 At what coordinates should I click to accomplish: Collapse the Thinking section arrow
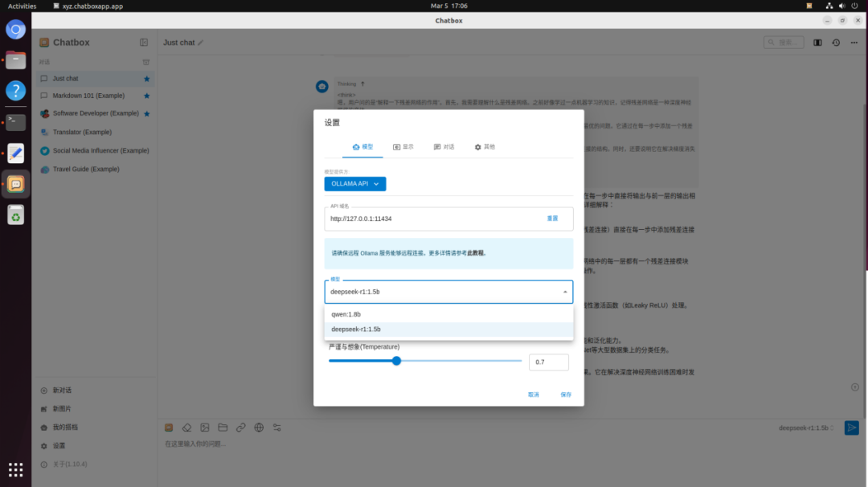click(x=362, y=84)
